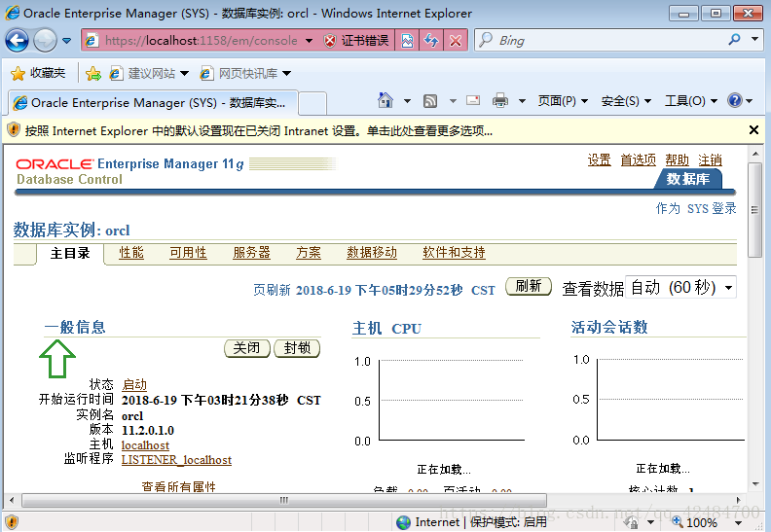Click the status bar Internet zone globe
The width and height of the screenshot is (771, 532).
403,522
